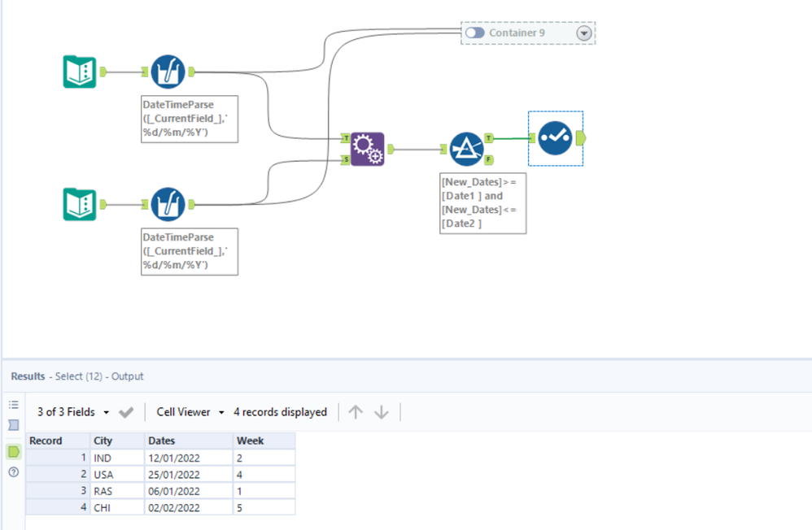
Task: Select the green output anchor in Results sidebar
Action: [14, 451]
